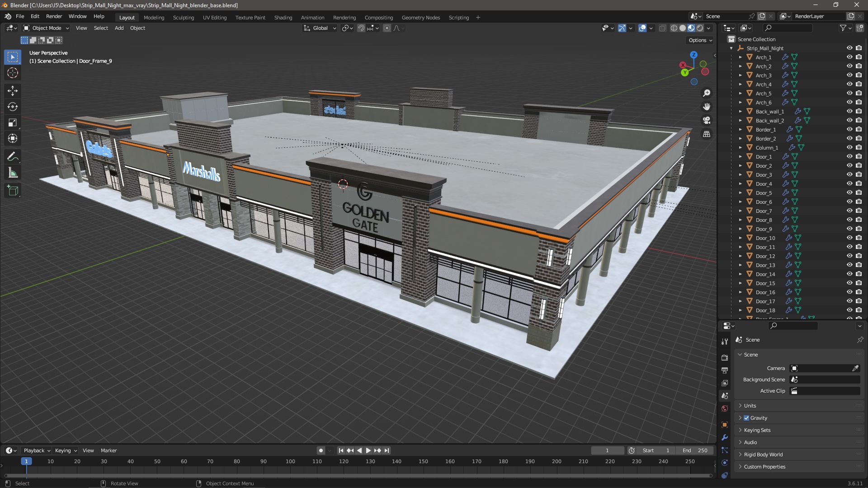Toggle Door_5 viewport visibility eye
This screenshot has width=868, height=488.
pyautogui.click(x=849, y=192)
